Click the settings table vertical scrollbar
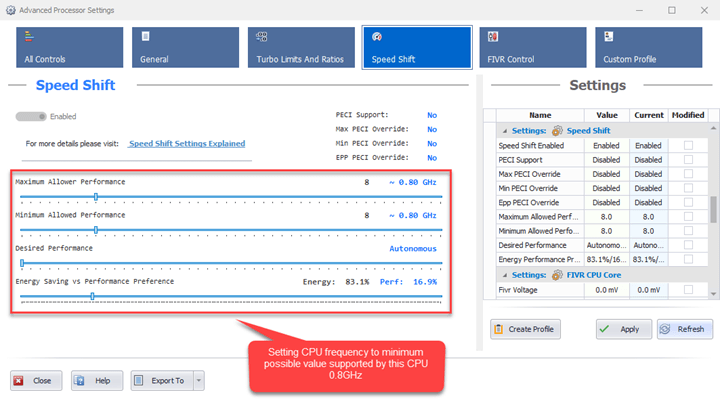Screen dimensions: 720x405 point(713,210)
